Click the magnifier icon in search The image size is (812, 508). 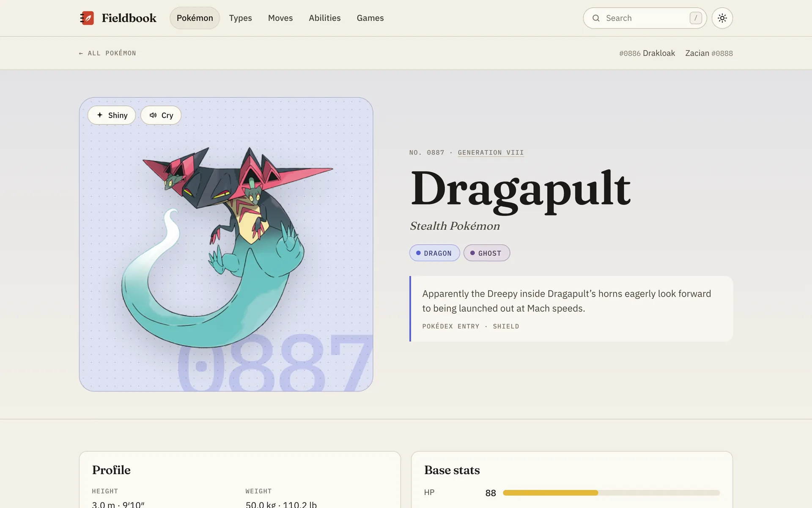click(x=596, y=18)
